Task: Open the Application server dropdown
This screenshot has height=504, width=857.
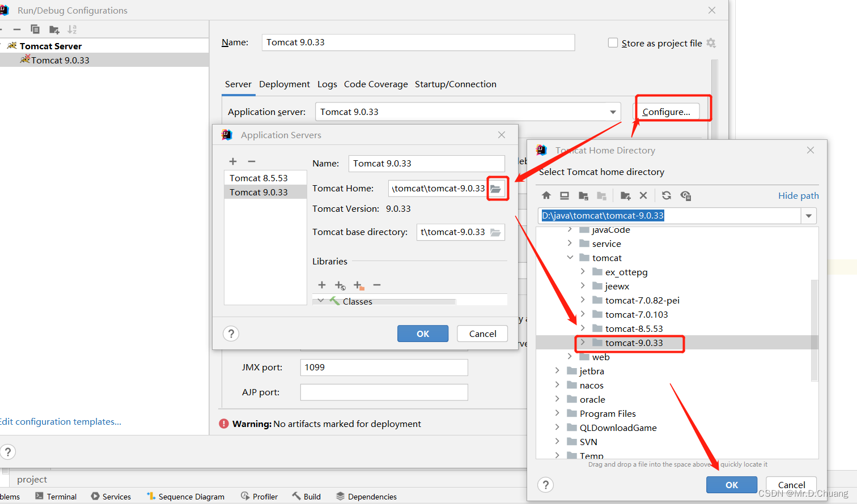Action: tap(613, 112)
